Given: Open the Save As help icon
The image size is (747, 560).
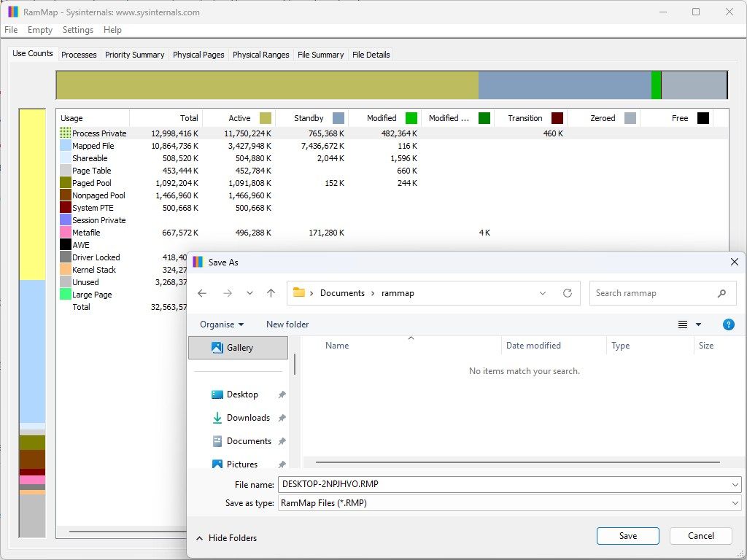Looking at the screenshot, I should 729,324.
